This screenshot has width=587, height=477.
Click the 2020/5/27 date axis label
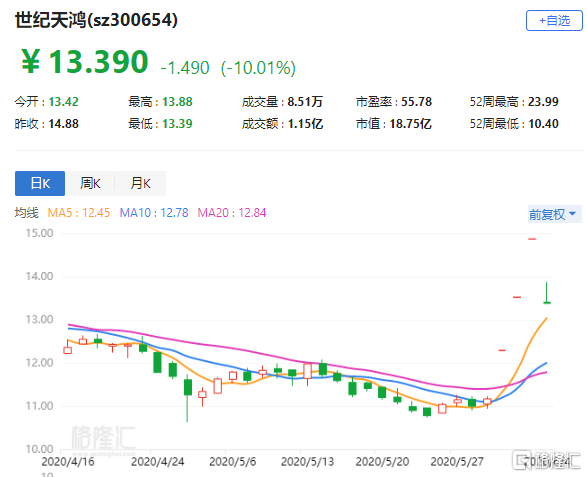point(457,462)
